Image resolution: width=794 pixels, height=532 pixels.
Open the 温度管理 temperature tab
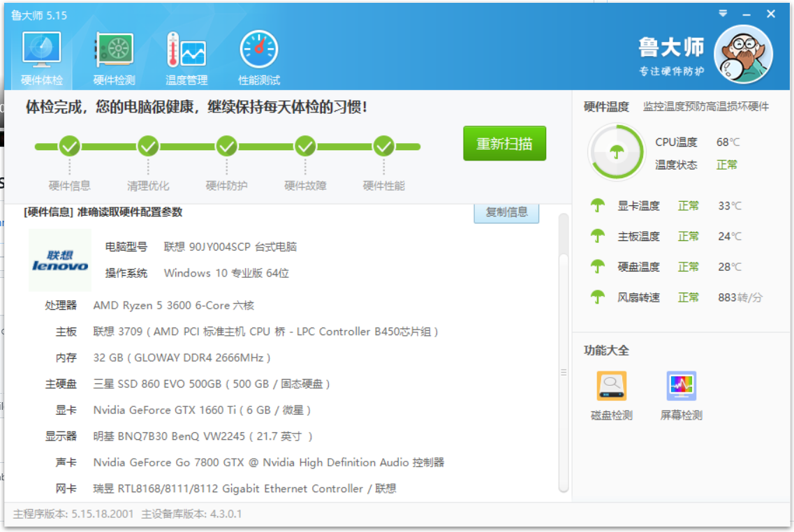click(186, 58)
